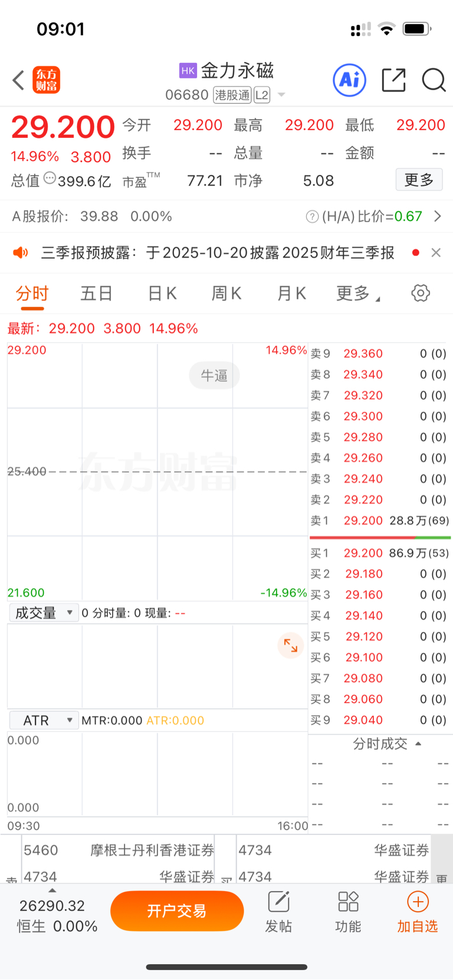Expand the chart fullscreen arrows icon

click(291, 645)
